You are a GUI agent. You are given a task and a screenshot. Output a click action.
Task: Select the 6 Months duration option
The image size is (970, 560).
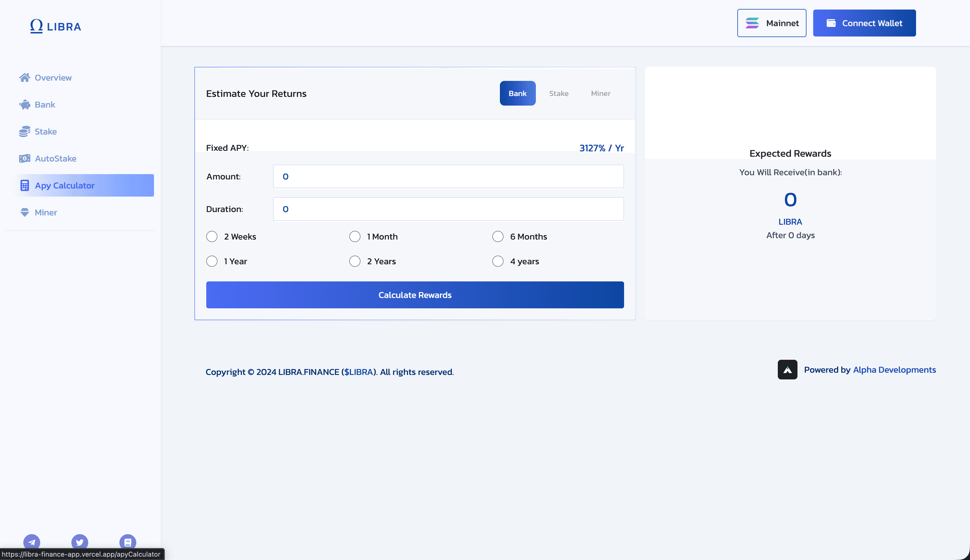[x=498, y=236]
